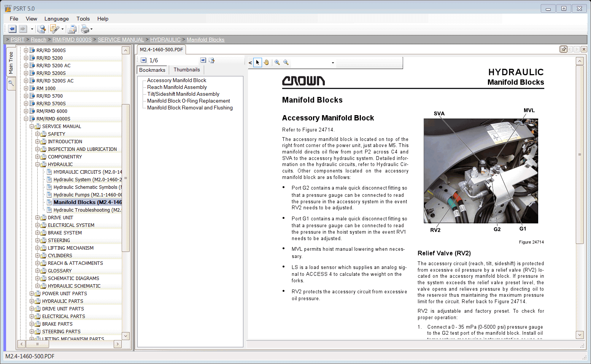Close the document panel with X icon
591x364 pixels.
tap(584, 49)
